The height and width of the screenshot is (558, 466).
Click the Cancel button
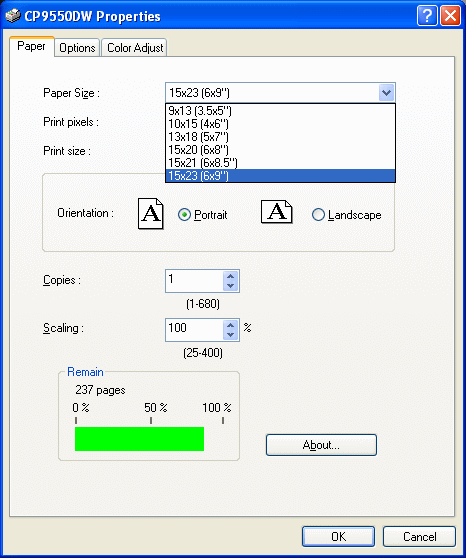(x=419, y=537)
